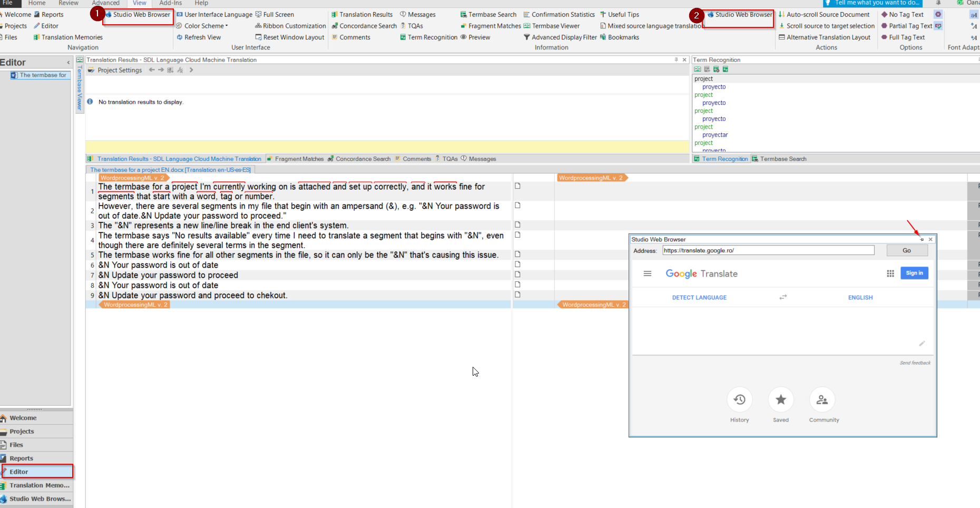Click Go in the Studio Web Browser

pyautogui.click(x=907, y=250)
